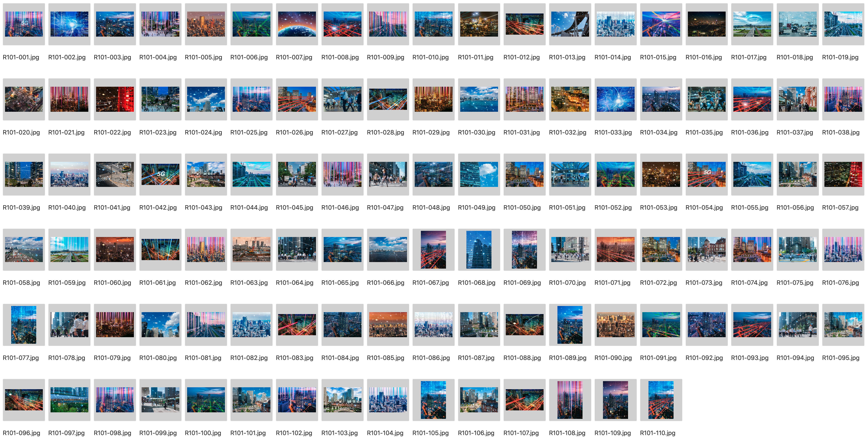The height and width of the screenshot is (442, 868).
Task: Click the R101-017.jpg thumbnail
Action: [752, 24]
